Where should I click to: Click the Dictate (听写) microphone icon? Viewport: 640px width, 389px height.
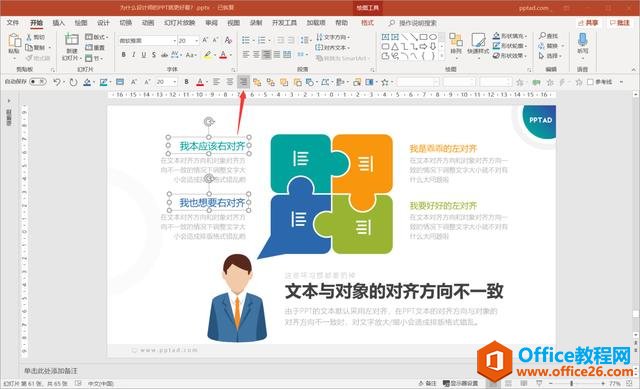point(582,40)
